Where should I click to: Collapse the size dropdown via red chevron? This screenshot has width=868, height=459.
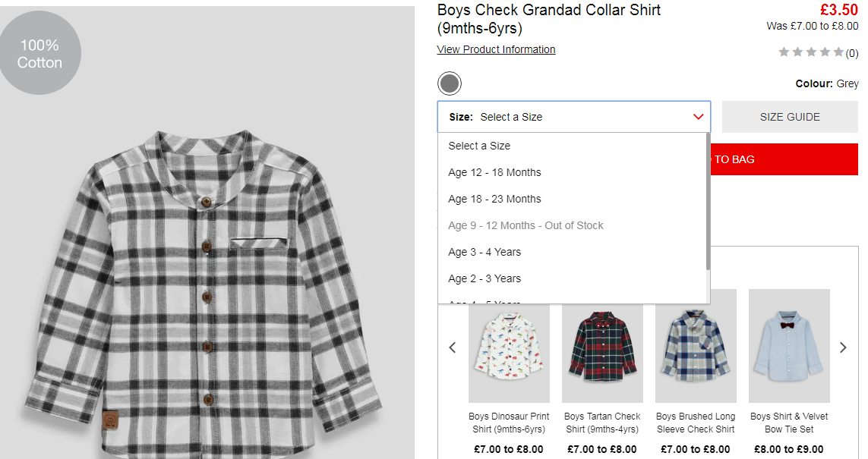(x=698, y=117)
